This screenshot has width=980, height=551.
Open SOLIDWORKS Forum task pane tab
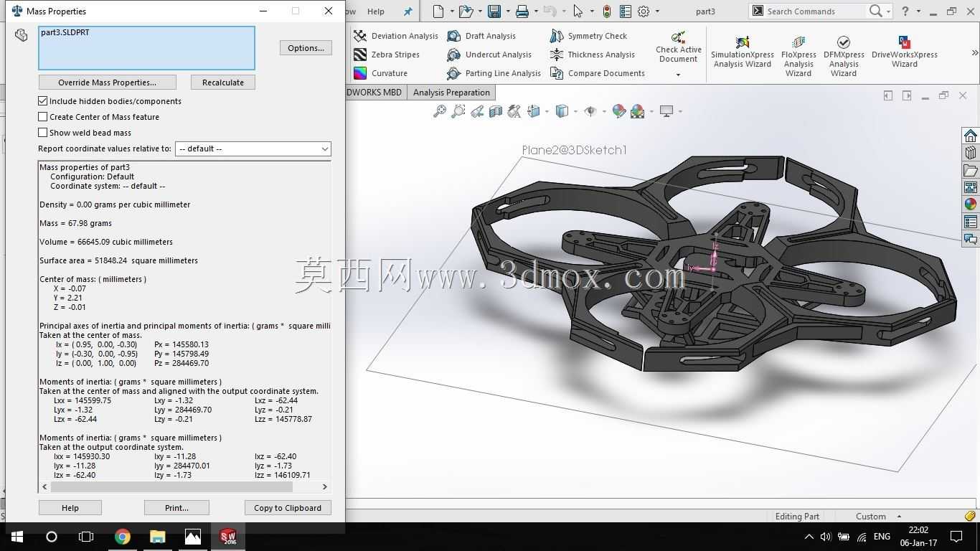point(971,239)
